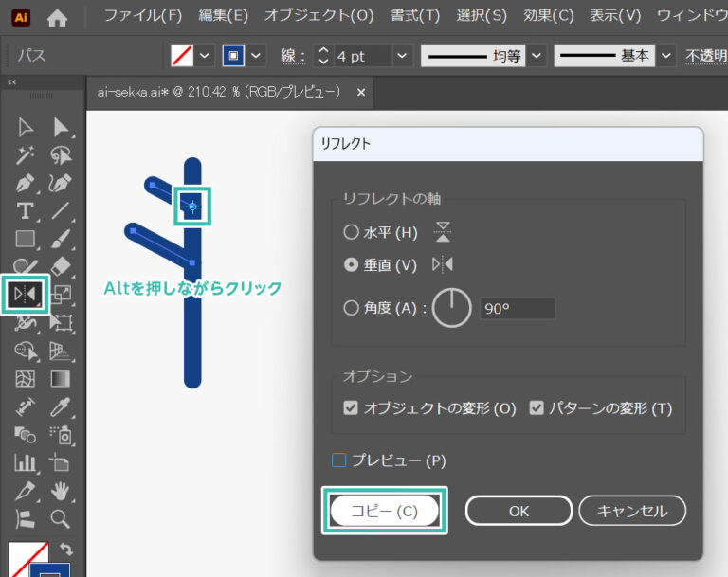Click the 90° angle input field
This screenshot has height=577, width=728.
[x=518, y=308]
